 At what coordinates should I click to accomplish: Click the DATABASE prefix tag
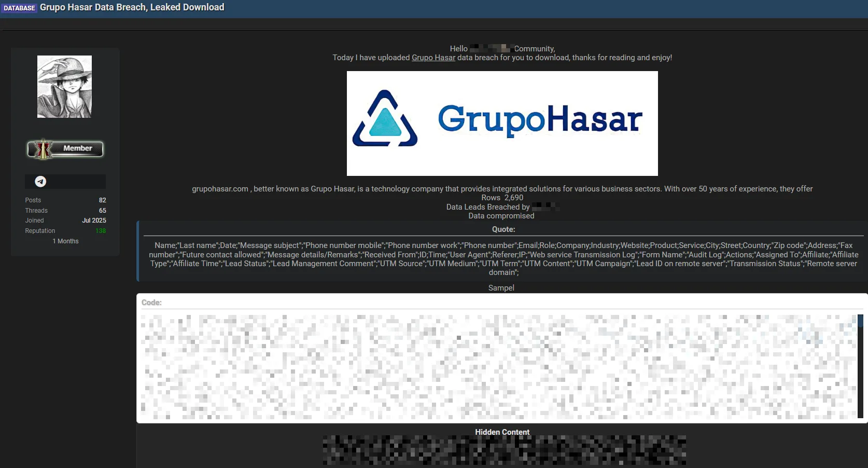click(x=19, y=8)
